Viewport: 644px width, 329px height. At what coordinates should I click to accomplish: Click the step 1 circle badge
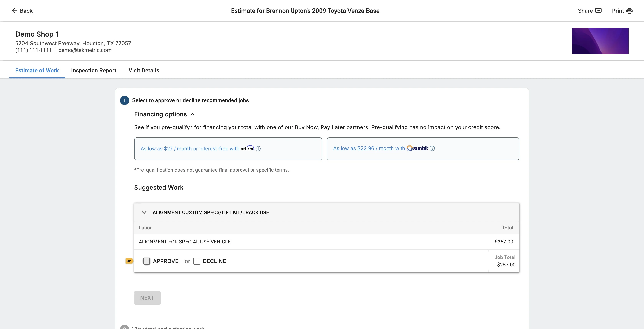tap(125, 100)
